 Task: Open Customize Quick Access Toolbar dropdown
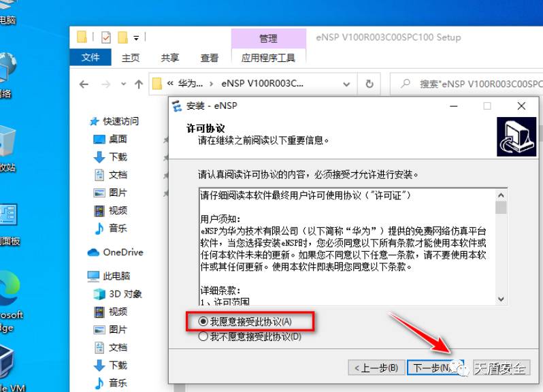point(137,38)
